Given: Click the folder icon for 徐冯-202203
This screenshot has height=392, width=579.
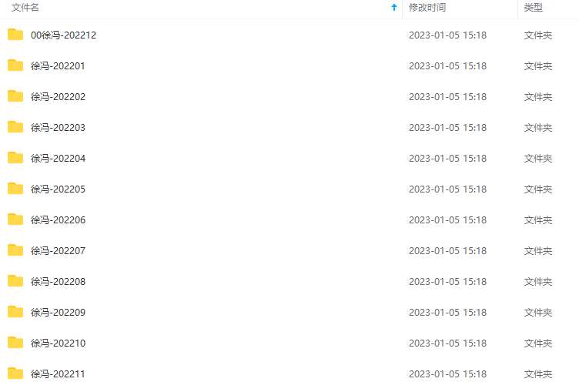Looking at the screenshot, I should (x=15, y=127).
